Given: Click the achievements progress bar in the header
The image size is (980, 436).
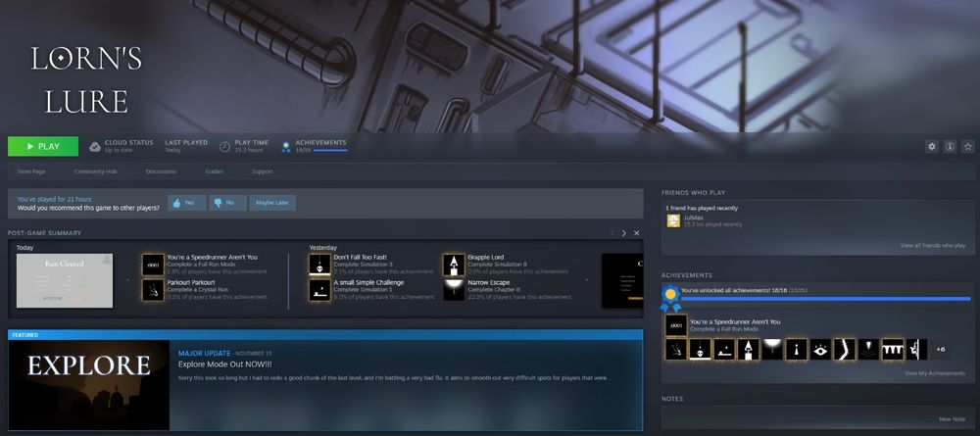Looking at the screenshot, I should pyautogui.click(x=330, y=151).
